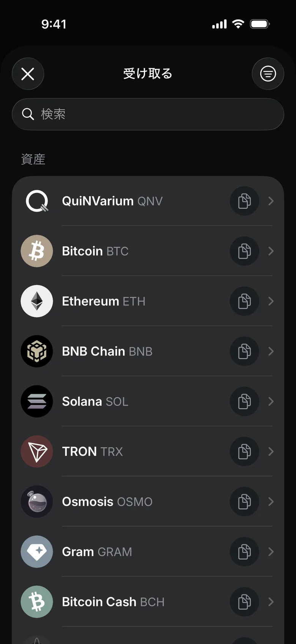The width and height of the screenshot is (296, 644).
Task: Open the Osmosis chevron arrow
Action: tap(271, 502)
